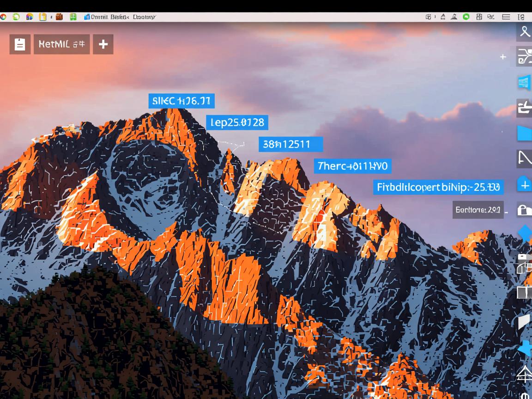Click the lock icon in right sidebar

coord(524,210)
